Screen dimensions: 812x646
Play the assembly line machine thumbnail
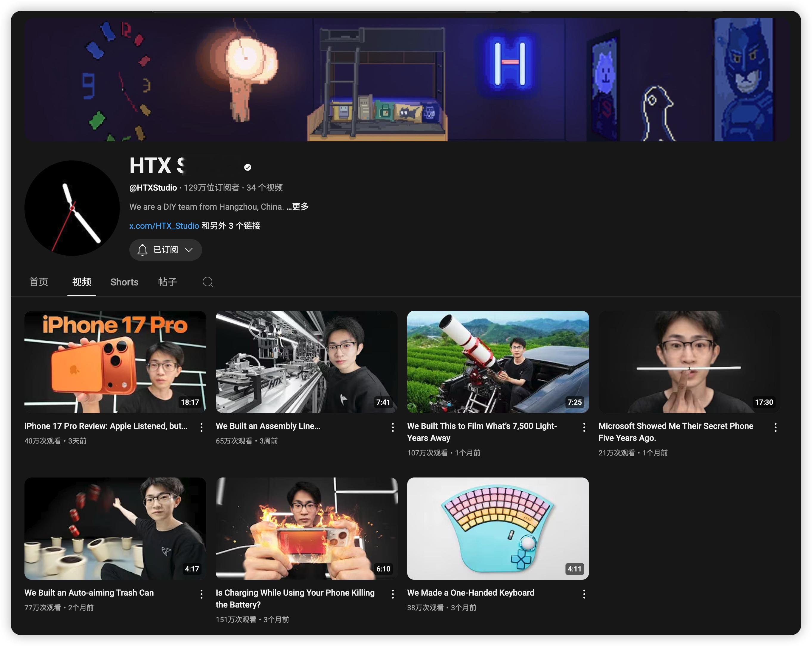pos(306,362)
